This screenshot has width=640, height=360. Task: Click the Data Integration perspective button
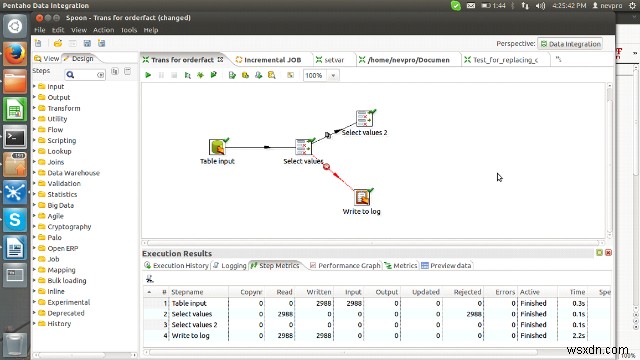coord(570,44)
